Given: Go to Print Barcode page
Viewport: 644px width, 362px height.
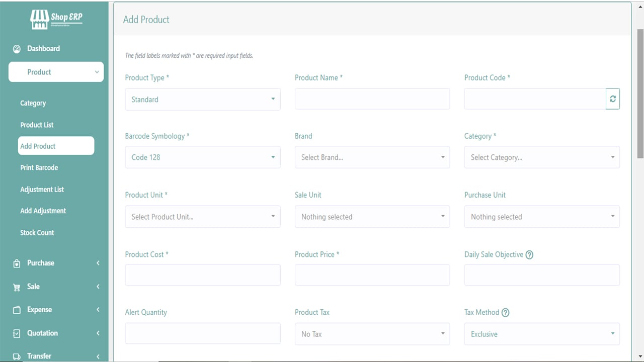Looking at the screenshot, I should (x=39, y=167).
